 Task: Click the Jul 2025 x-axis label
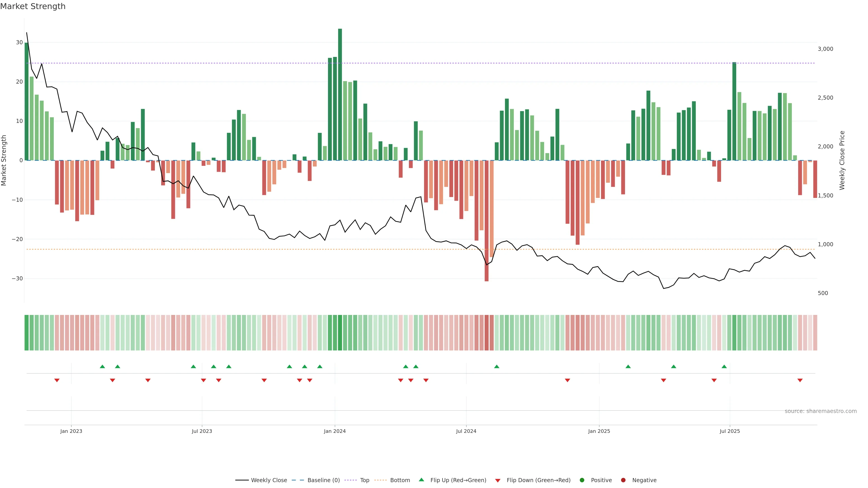pos(729,431)
